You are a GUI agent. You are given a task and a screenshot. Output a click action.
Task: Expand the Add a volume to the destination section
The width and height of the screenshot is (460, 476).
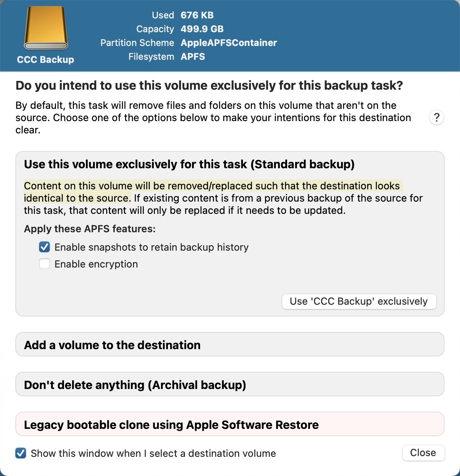click(x=112, y=345)
